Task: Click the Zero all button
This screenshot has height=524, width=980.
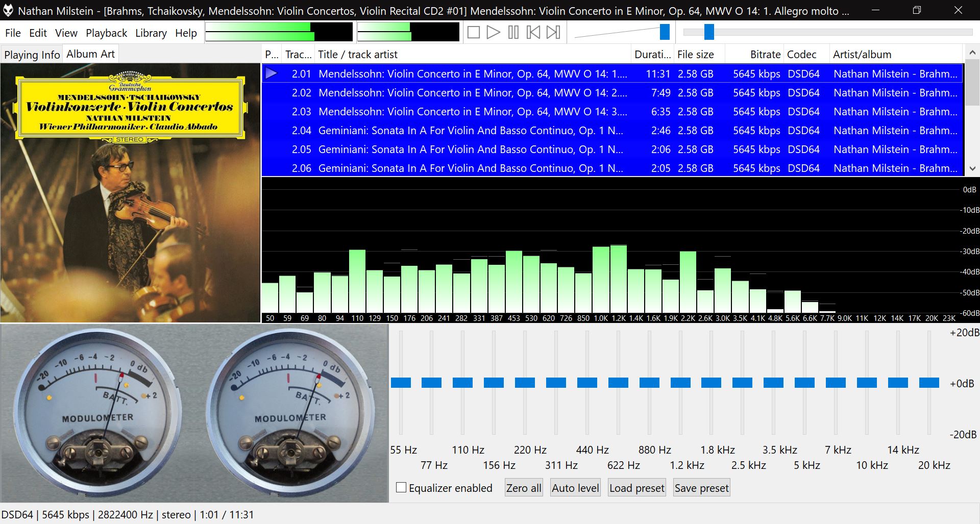Action: [524, 488]
